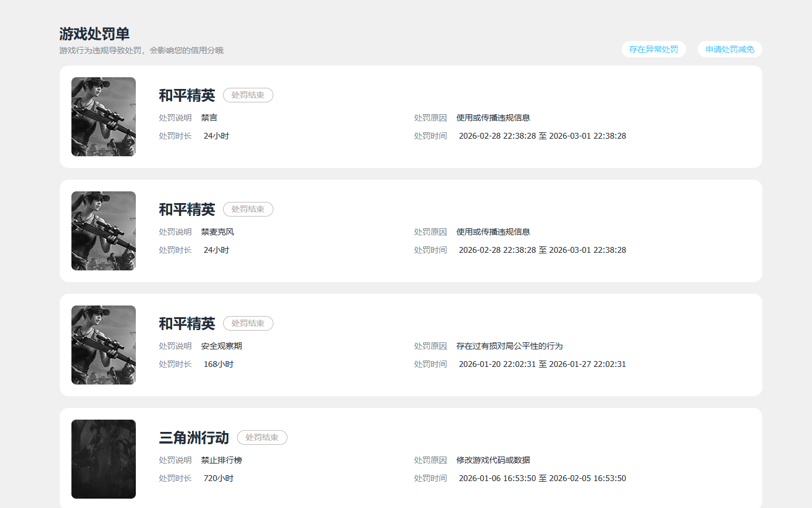Open the 禁言 card's 和平精英 game thumbnail
This screenshot has height=508, width=812.
(104, 116)
